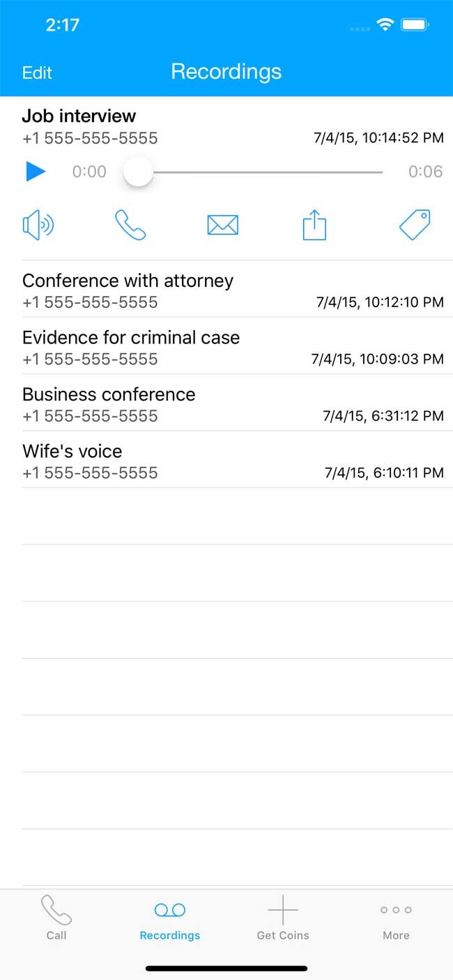The height and width of the screenshot is (980, 453).
Task: Email the recording via envelope icon
Action: pos(223,225)
